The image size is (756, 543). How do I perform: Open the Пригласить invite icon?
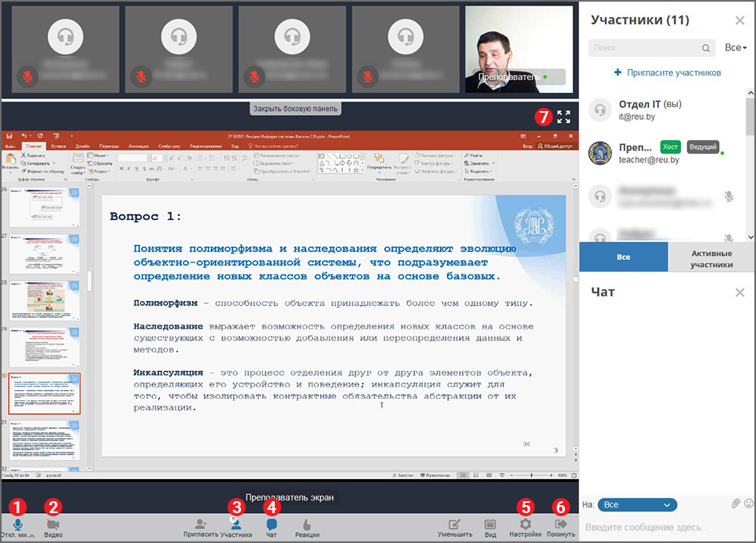pyautogui.click(x=201, y=524)
